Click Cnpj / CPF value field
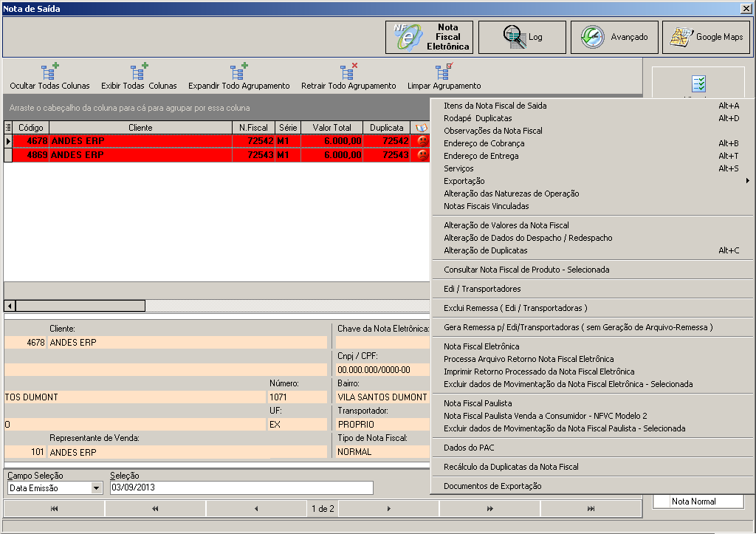Viewport: 756px width, 534px height. click(383, 370)
